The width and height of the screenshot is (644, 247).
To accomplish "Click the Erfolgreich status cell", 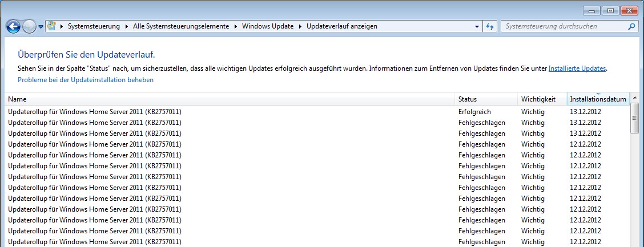I will (474, 112).
